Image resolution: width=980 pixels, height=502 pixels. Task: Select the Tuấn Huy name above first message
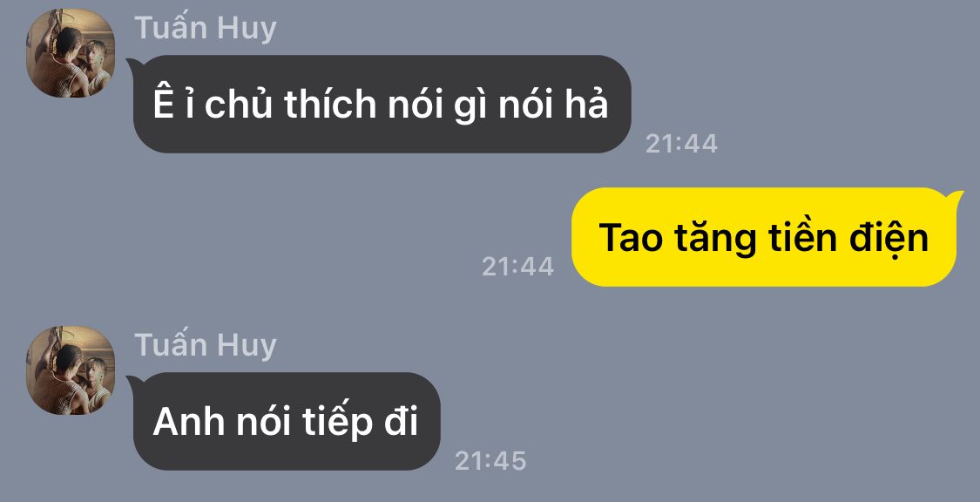point(205,29)
